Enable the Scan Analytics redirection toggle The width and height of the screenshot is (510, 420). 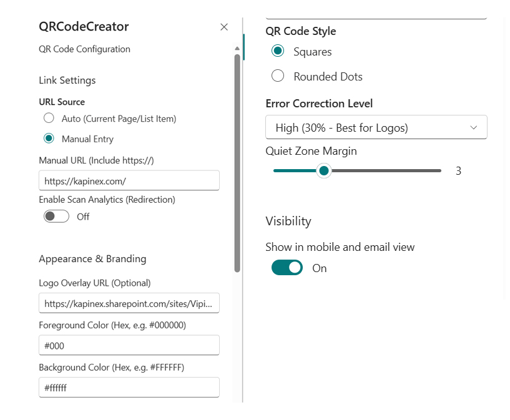tap(56, 217)
